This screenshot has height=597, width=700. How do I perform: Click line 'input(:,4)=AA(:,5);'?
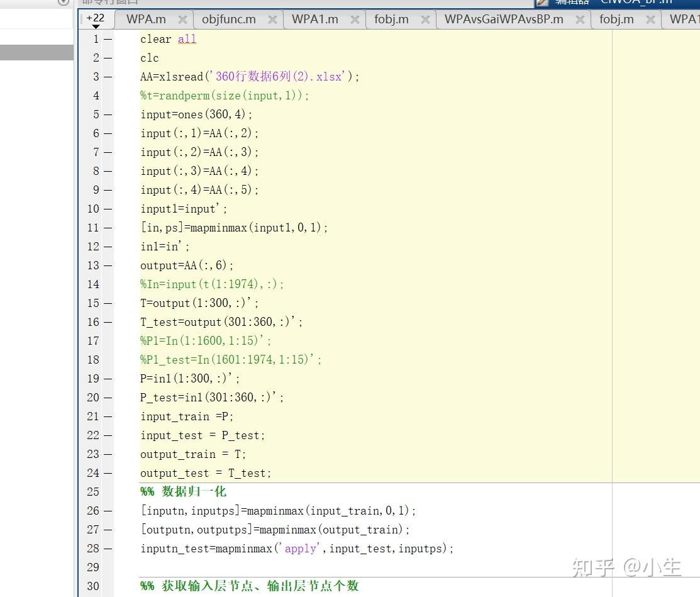199,190
